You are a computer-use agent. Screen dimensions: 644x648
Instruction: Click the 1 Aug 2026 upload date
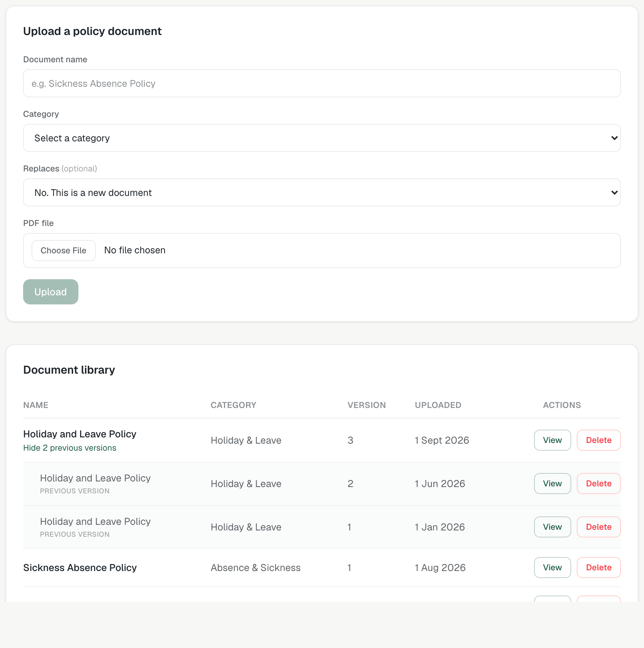440,568
